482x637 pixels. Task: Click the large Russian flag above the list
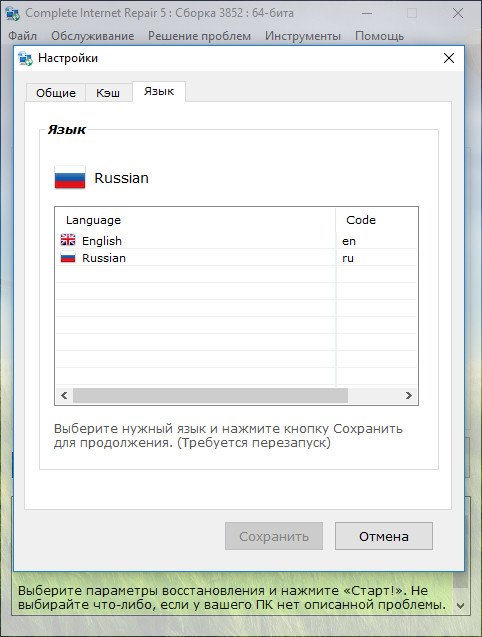pyautogui.click(x=70, y=178)
